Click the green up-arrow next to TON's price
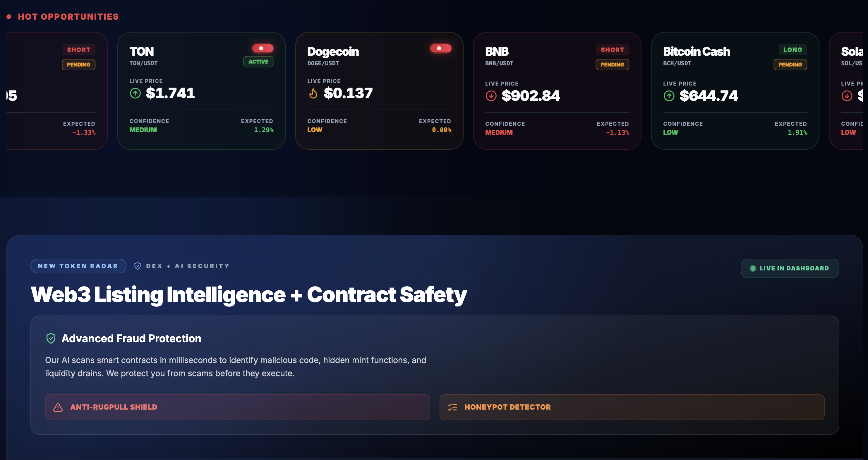 [x=135, y=93]
